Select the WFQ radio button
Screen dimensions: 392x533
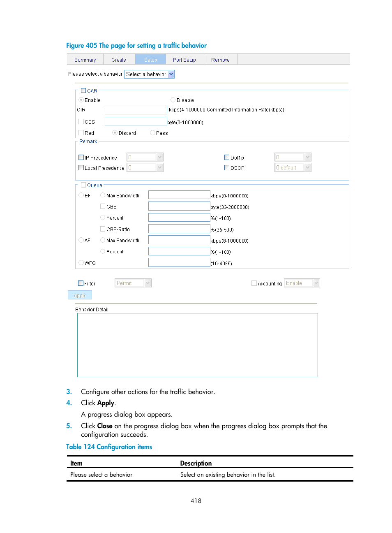81,262
